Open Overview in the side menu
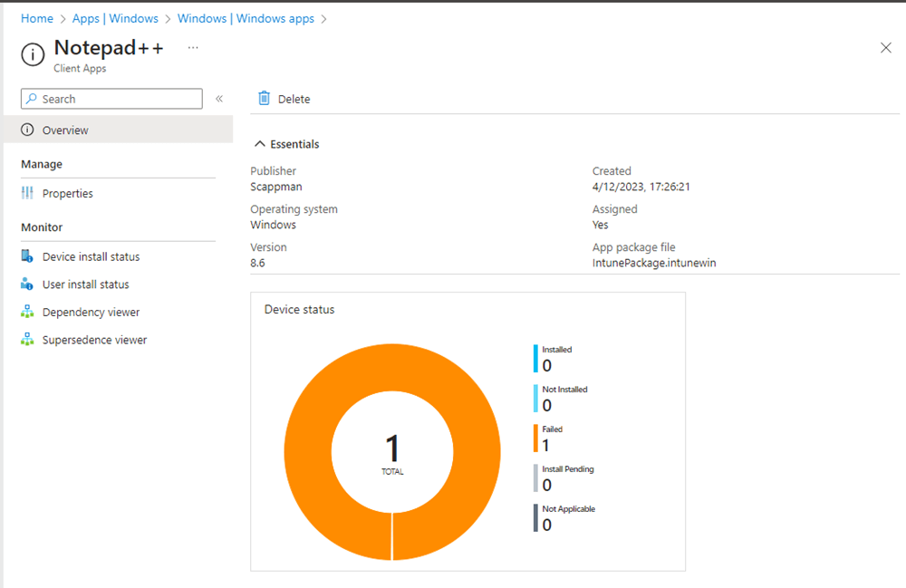The height and width of the screenshot is (588, 906). click(x=119, y=130)
